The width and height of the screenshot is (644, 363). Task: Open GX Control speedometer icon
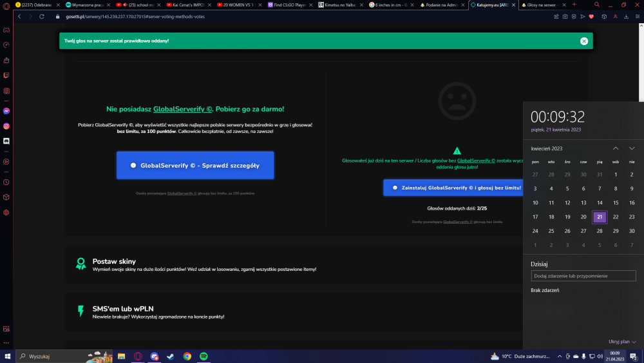pos(6,44)
